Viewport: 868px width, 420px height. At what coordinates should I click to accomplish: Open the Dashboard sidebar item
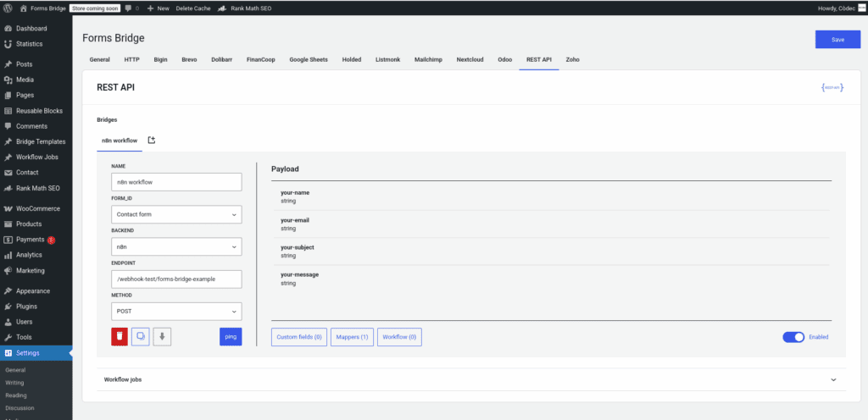coord(36,28)
